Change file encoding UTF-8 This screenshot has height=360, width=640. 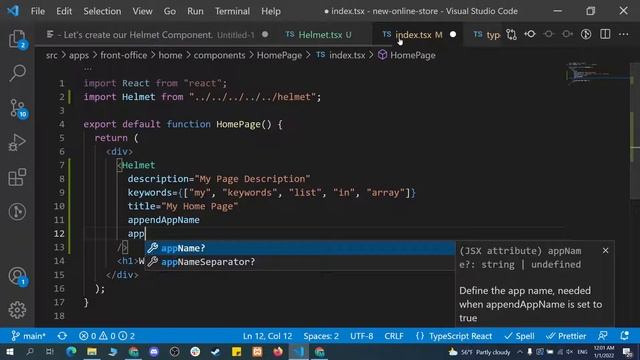[362, 336]
